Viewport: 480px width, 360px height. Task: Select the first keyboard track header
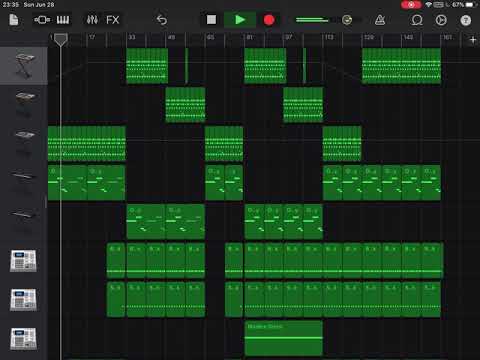(x=24, y=66)
